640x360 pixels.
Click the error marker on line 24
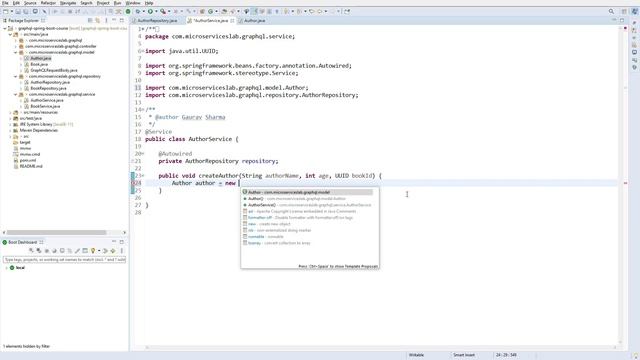tap(133, 183)
